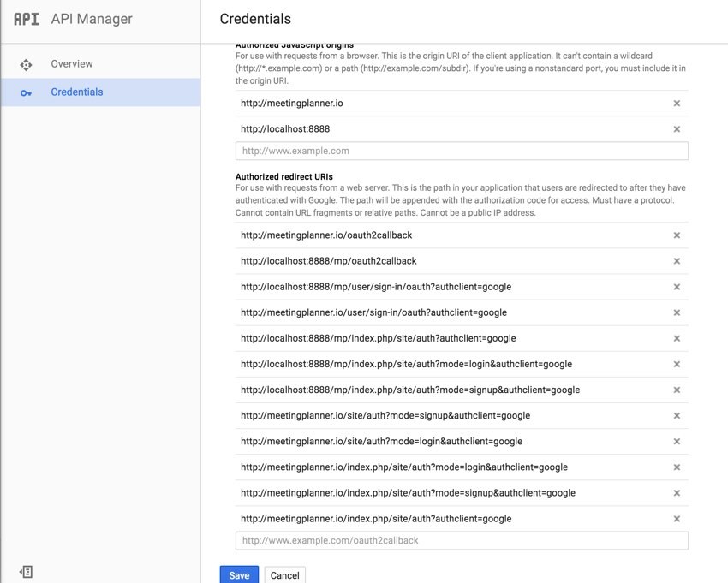Click the Credentials key icon
Viewport: 728px width, 583px height.
[x=26, y=93]
